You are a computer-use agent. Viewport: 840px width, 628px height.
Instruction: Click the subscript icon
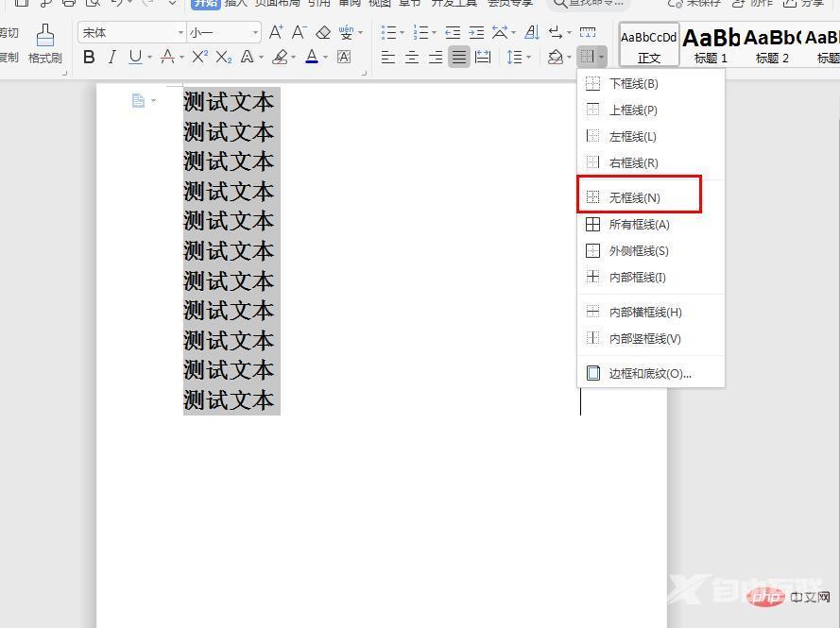click(223, 58)
